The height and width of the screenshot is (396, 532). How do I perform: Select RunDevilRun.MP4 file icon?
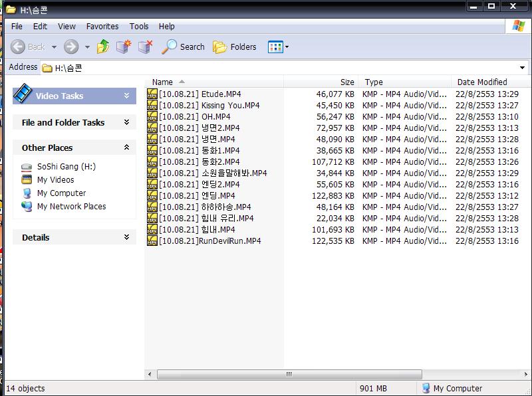(152, 241)
